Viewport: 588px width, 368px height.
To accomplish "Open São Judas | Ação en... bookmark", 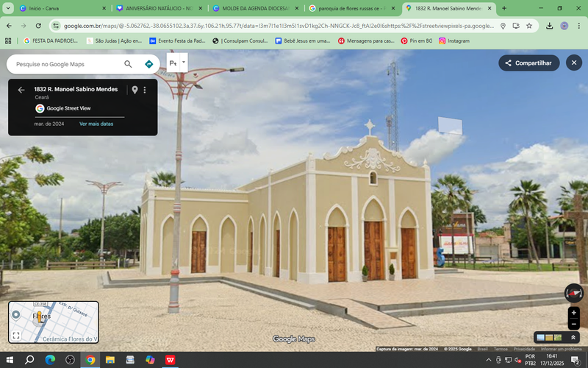I will click(114, 41).
